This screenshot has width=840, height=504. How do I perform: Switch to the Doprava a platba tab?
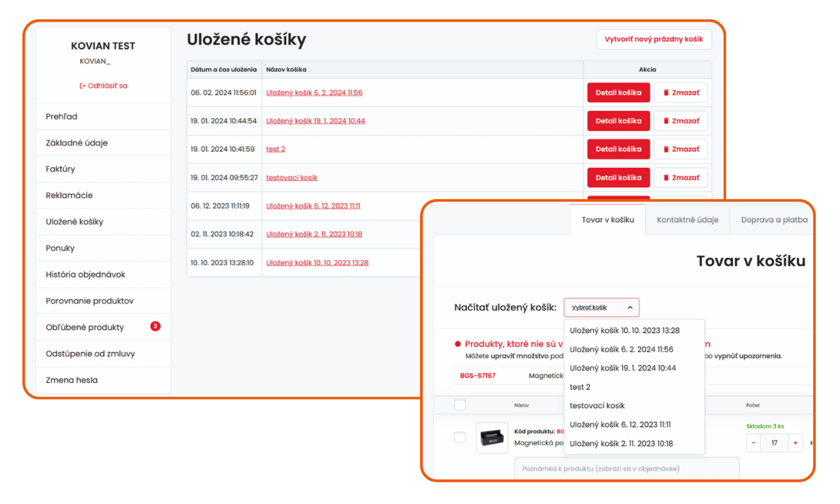(x=774, y=220)
